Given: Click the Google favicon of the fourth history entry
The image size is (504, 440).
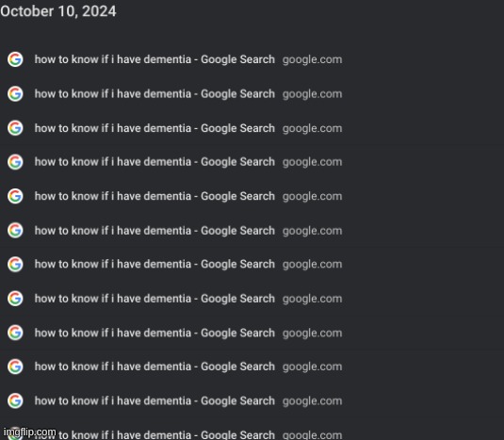Looking at the screenshot, I should (15, 162).
